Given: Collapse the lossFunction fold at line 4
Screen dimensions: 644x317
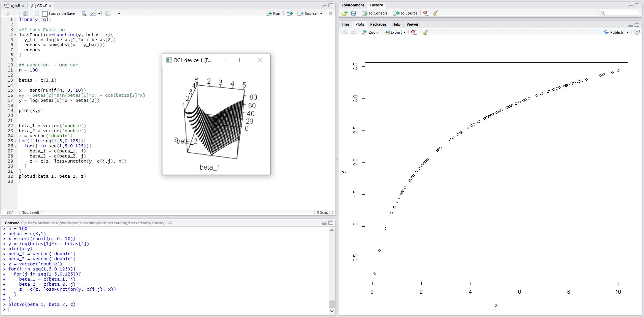Looking at the screenshot, I should click(15, 35).
